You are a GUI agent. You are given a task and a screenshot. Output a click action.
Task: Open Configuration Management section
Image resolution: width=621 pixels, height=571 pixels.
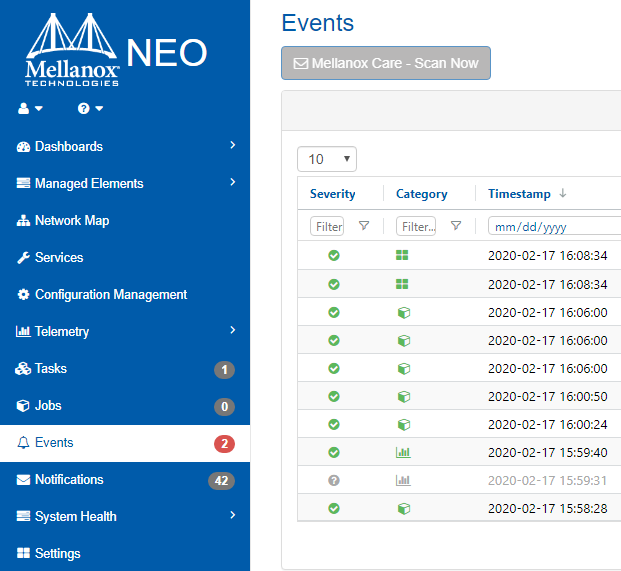[110, 294]
